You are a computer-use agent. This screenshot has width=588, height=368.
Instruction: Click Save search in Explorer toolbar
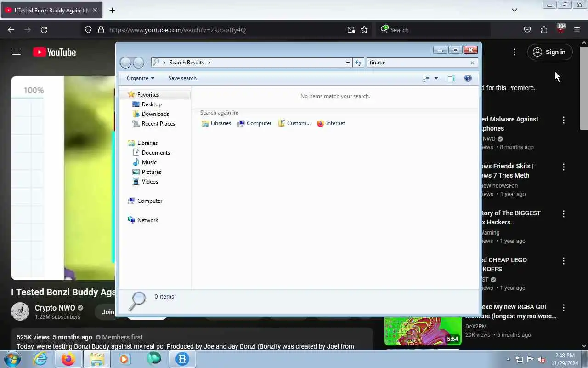pos(182,78)
